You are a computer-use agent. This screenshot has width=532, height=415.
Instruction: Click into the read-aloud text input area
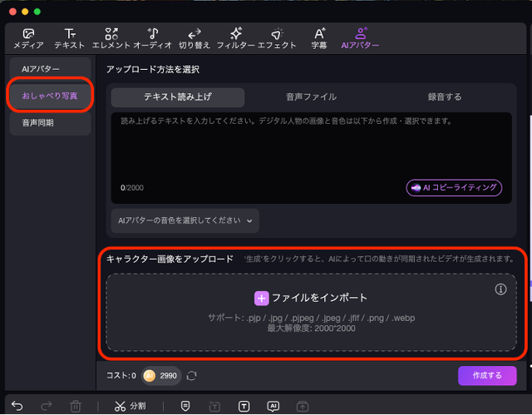[311, 158]
